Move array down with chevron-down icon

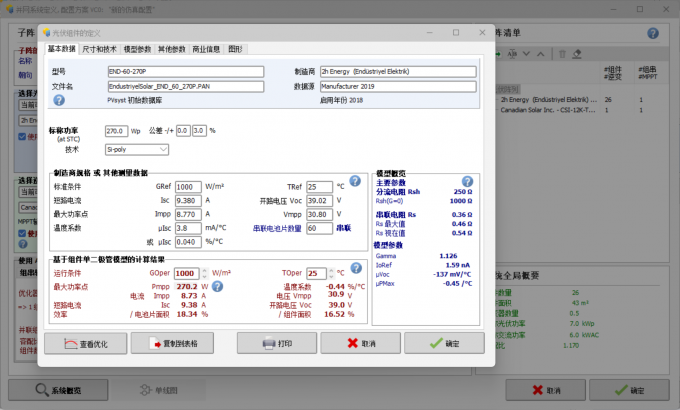(526, 54)
